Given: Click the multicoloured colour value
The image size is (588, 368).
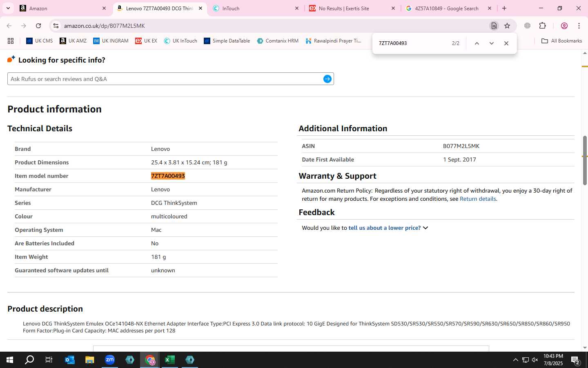Looking at the screenshot, I should click(169, 216).
